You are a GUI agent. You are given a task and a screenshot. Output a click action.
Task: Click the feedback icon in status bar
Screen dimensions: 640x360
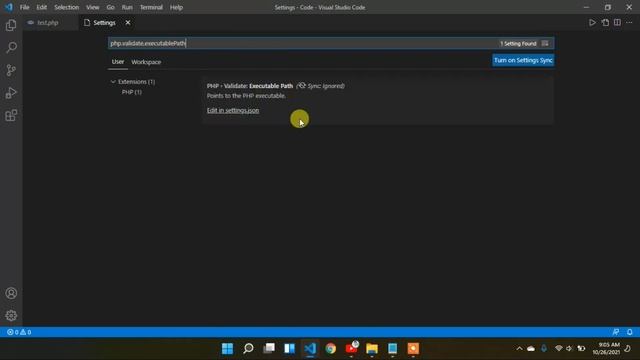pyautogui.click(x=616, y=332)
